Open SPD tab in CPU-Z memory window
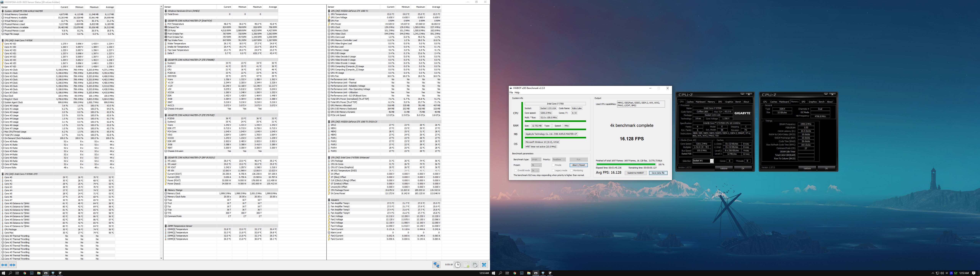 pos(804,102)
